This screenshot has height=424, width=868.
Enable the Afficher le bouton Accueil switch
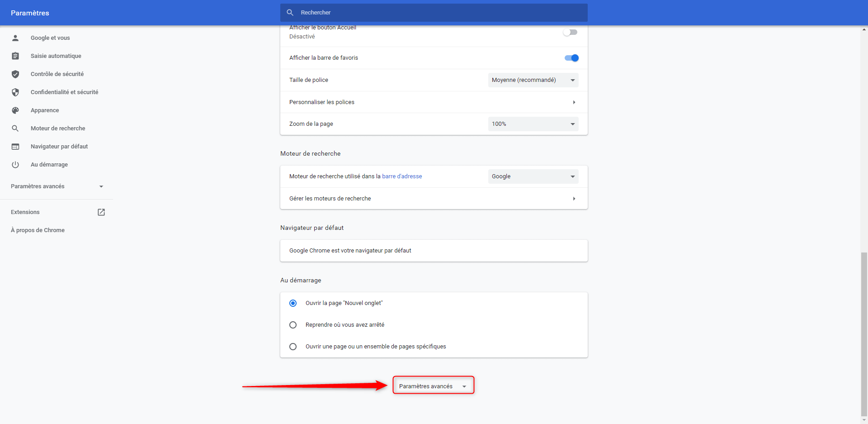[571, 32]
